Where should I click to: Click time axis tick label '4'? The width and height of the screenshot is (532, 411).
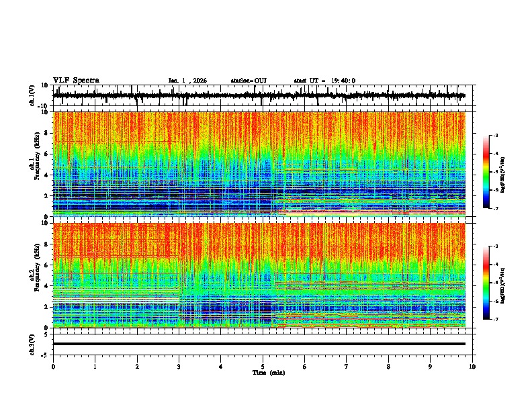tap(221, 367)
